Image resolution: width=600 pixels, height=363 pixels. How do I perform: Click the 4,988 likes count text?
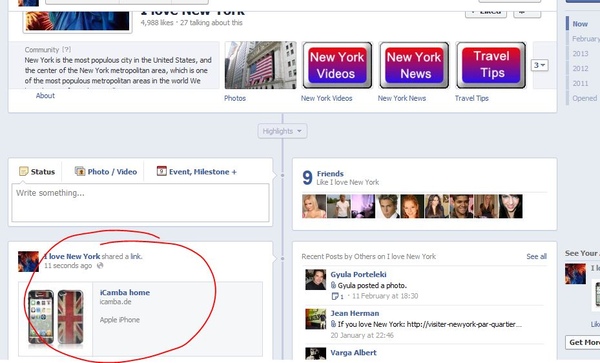157,23
